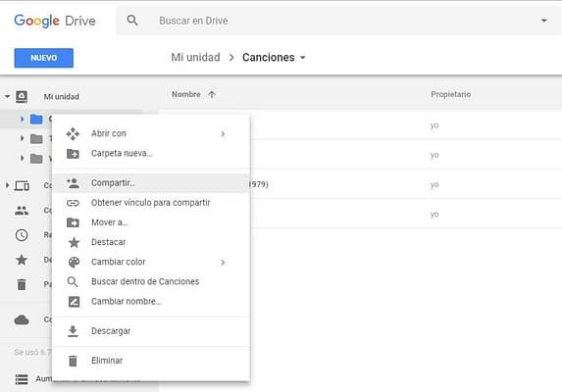
Task: Expand the Cambiar color submenu chevron
Action: (223, 263)
